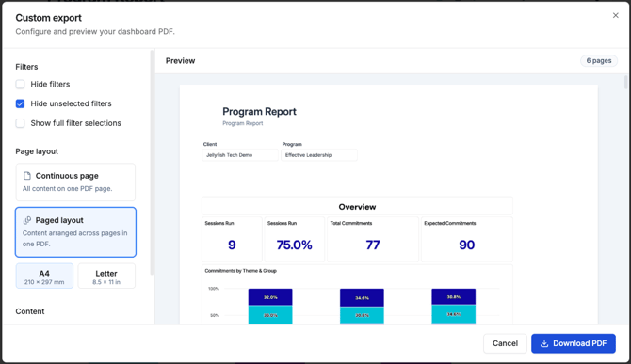Click the preview pane vertical scrollbar
The width and height of the screenshot is (631, 364).
pyautogui.click(x=625, y=82)
